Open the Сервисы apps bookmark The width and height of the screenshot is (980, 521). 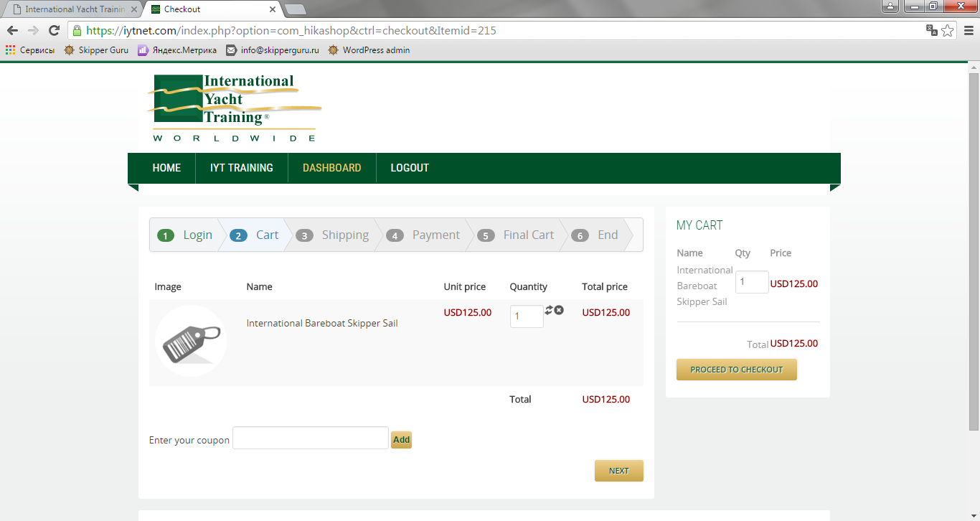tap(30, 50)
